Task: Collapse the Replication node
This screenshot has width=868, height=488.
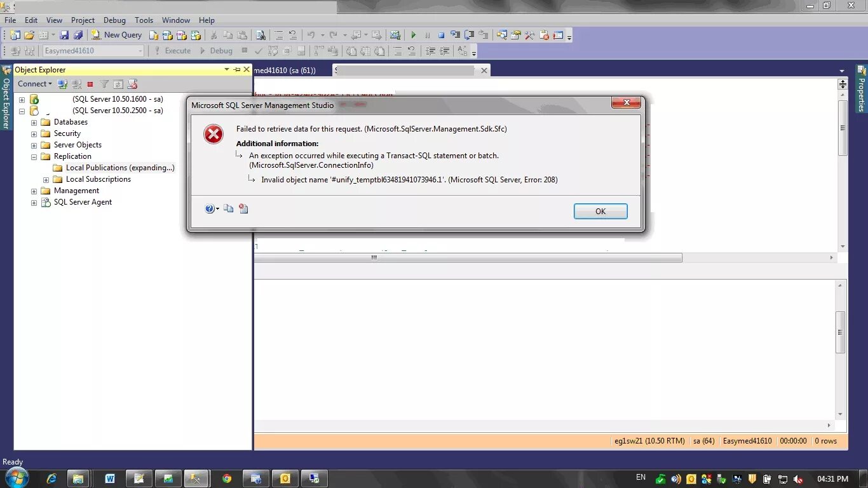Action: click(x=34, y=156)
